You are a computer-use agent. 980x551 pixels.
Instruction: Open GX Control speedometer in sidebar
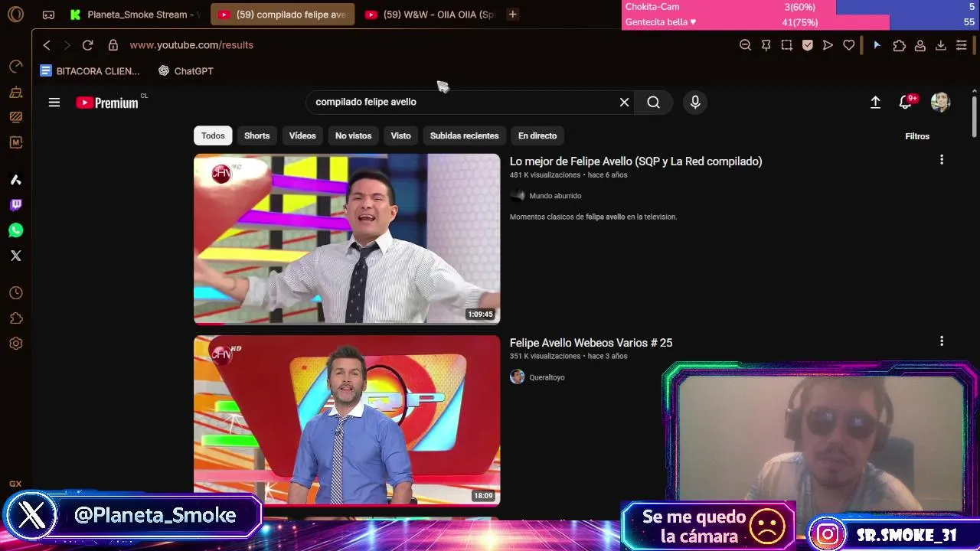pos(15,67)
